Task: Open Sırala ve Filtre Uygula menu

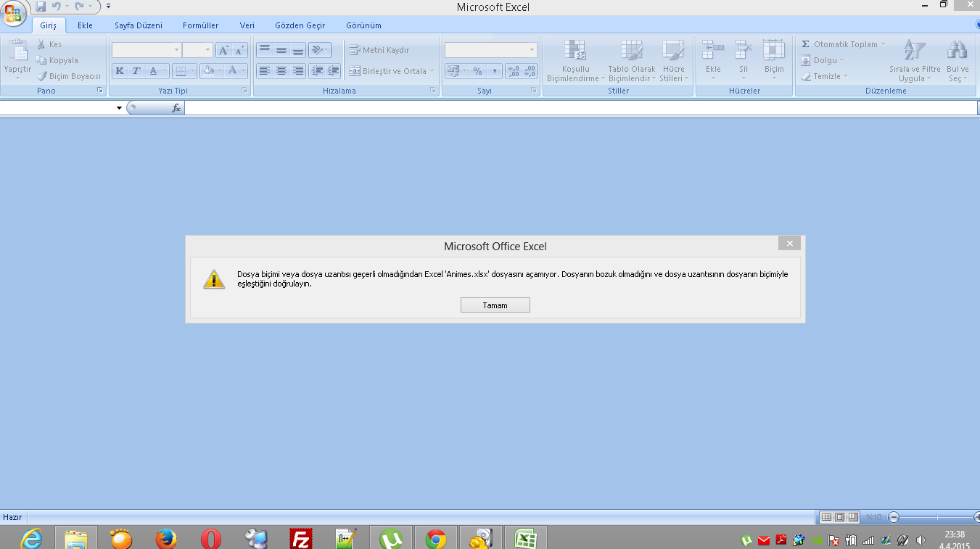Action: [914, 61]
